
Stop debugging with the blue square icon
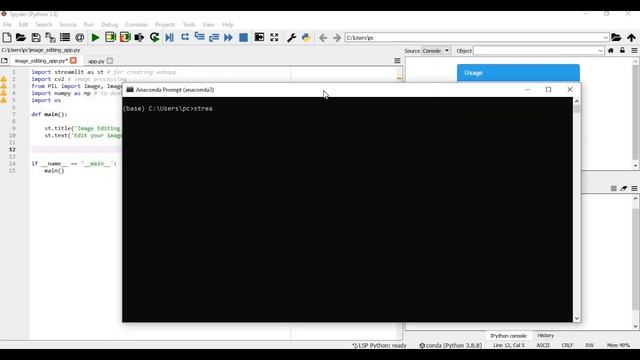tap(243, 38)
